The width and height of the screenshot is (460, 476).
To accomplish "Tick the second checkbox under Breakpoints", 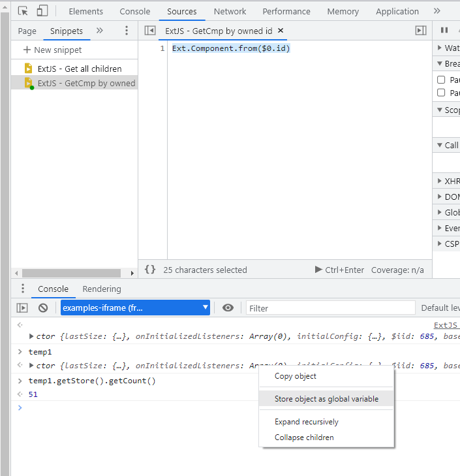I will pos(441,93).
